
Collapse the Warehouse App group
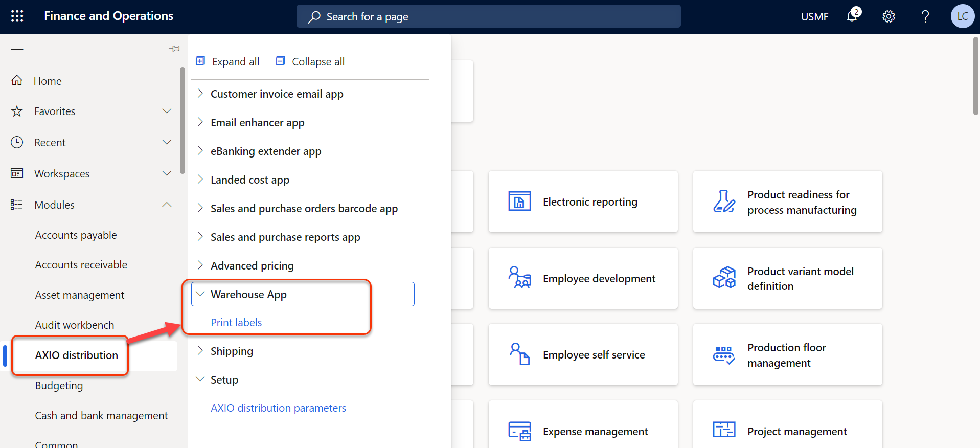(x=200, y=294)
